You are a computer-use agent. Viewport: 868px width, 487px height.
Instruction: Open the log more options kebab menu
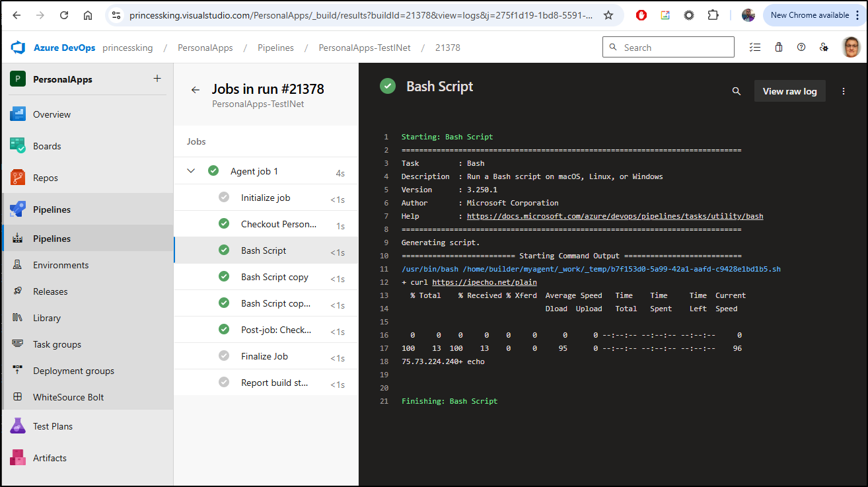click(844, 91)
